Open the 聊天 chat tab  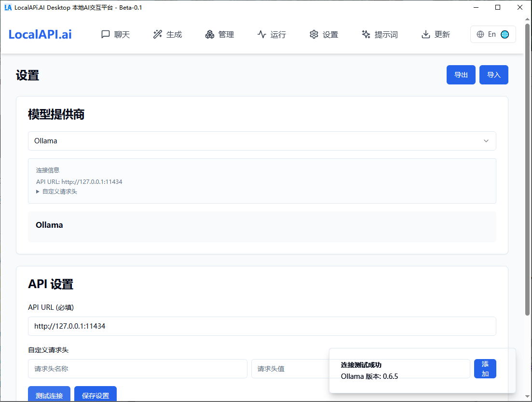click(x=115, y=34)
